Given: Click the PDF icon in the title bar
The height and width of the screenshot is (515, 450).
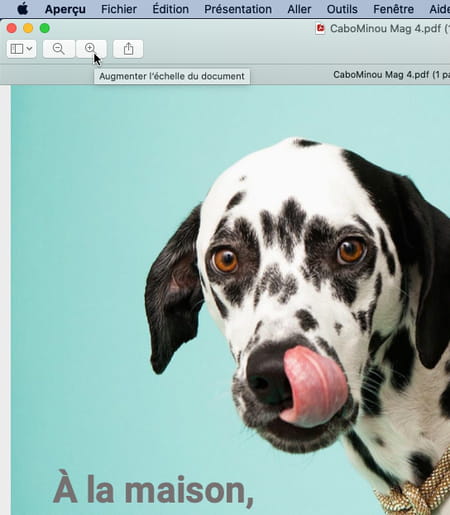Looking at the screenshot, I should 320,29.
